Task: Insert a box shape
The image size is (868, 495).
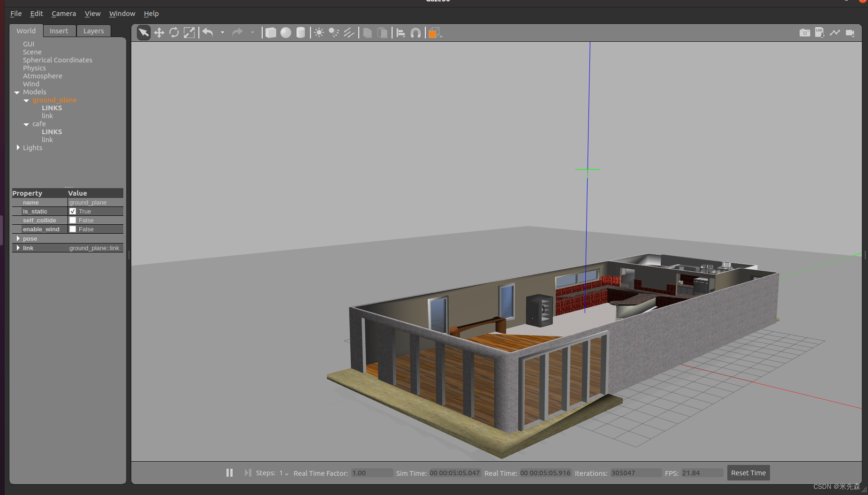Action: [271, 32]
